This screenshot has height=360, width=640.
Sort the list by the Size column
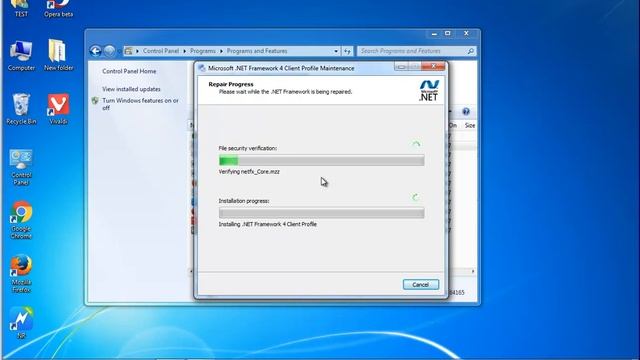[x=469, y=125]
